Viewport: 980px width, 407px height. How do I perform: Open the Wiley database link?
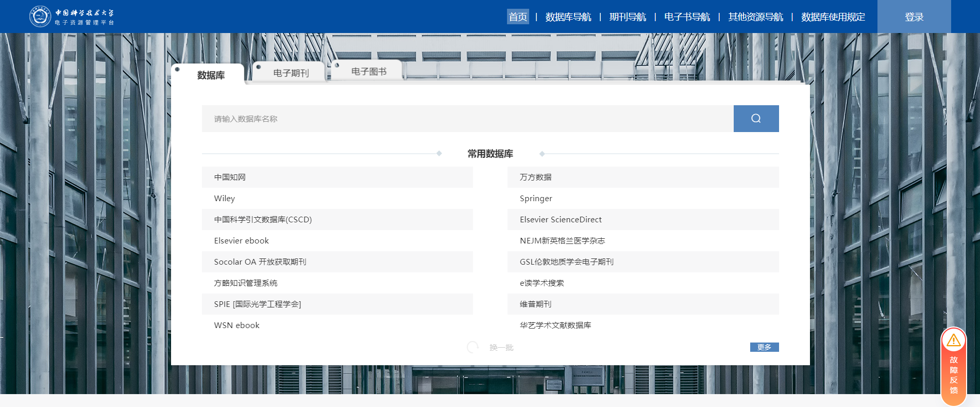pos(225,199)
